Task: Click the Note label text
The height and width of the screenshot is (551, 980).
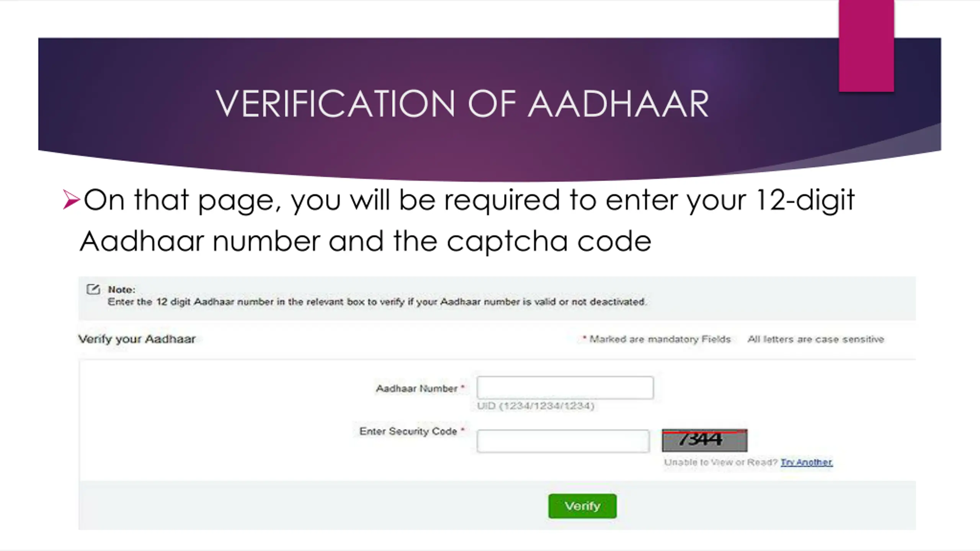Action: pyautogui.click(x=121, y=290)
